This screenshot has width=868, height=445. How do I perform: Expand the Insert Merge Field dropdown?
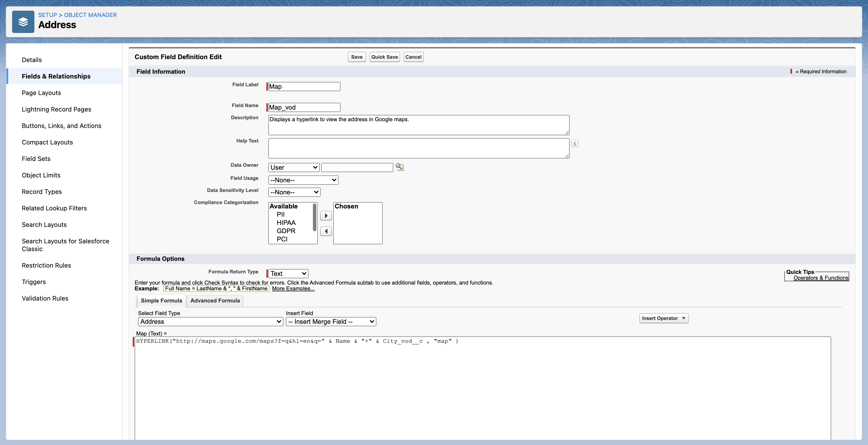click(x=331, y=322)
